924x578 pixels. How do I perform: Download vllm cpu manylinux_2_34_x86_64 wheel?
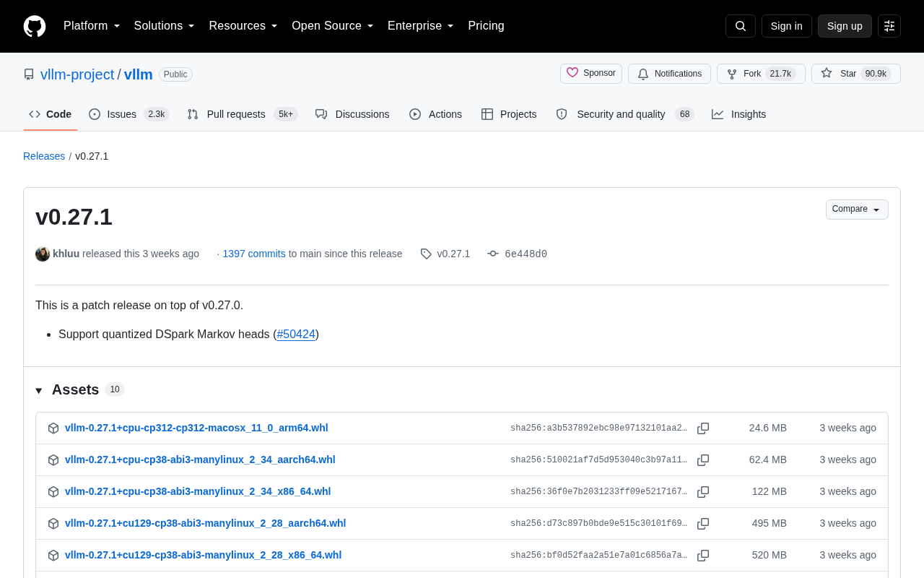coord(198,491)
